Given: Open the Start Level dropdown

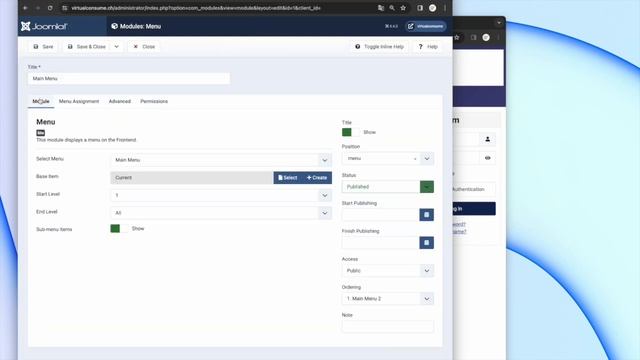Looking at the screenshot, I should [x=325, y=195].
